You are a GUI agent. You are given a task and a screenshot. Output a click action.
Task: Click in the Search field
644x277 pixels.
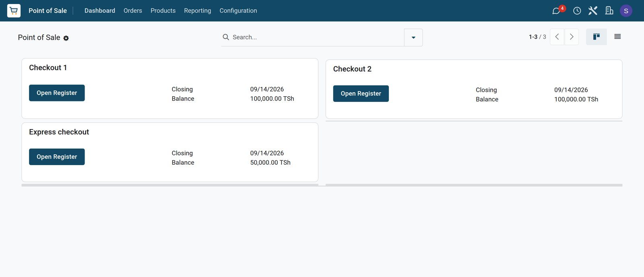tap(316, 37)
